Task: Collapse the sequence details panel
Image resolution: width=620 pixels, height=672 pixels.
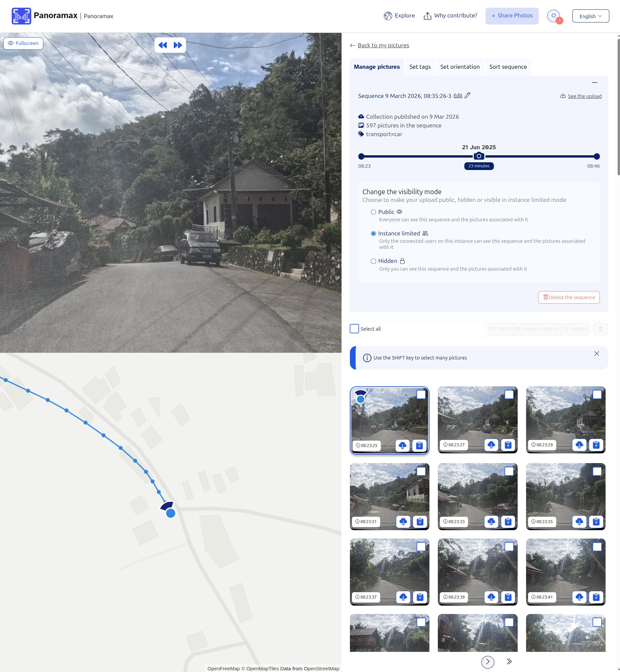Action: pyautogui.click(x=595, y=82)
